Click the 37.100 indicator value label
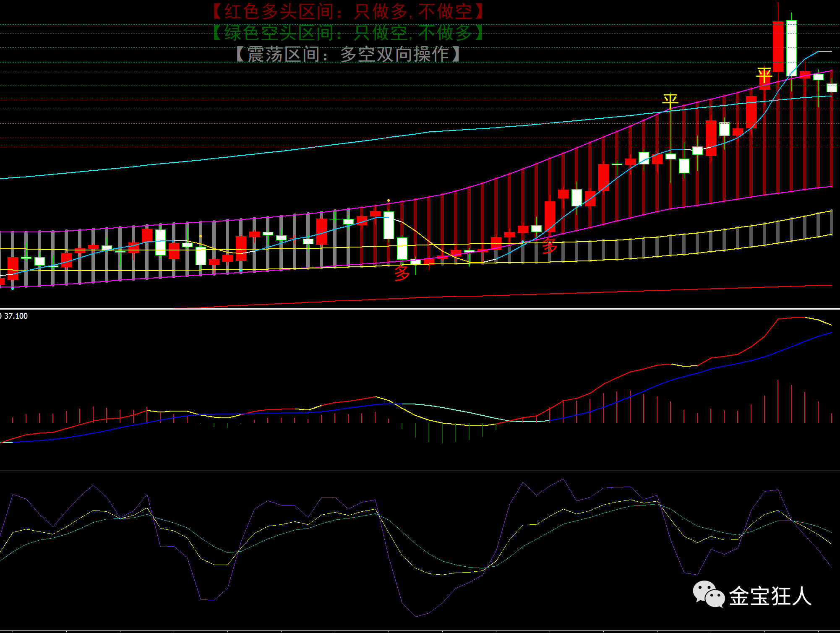Image resolution: width=840 pixels, height=633 pixels. (16, 316)
